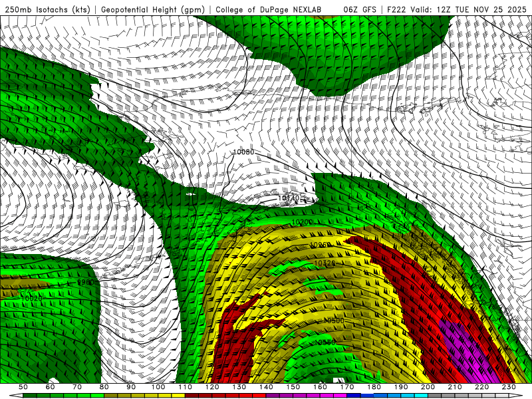Click the "F222 Valid: 12Z TUE NOV 25 2025" text

tap(457, 9)
